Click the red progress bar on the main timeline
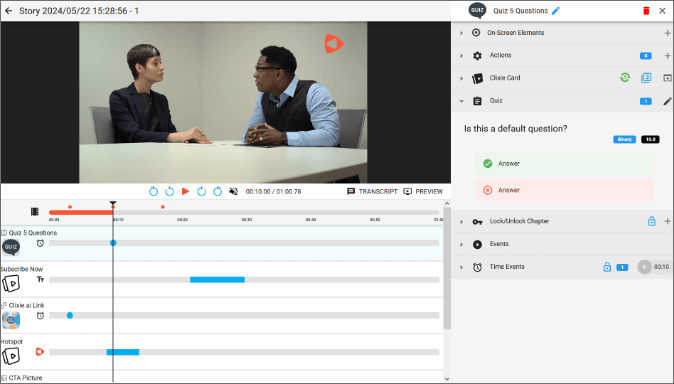 [81, 212]
